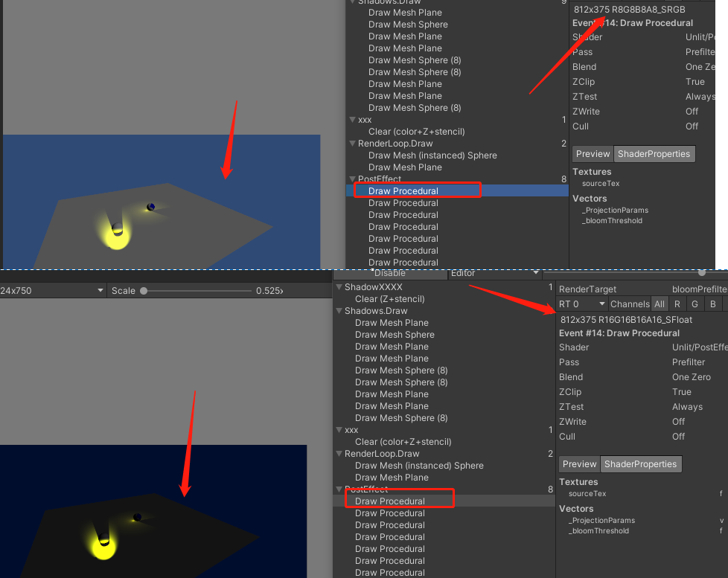This screenshot has width=728, height=578.
Task: Collapse the xxx group in lower debugger
Action: click(339, 430)
